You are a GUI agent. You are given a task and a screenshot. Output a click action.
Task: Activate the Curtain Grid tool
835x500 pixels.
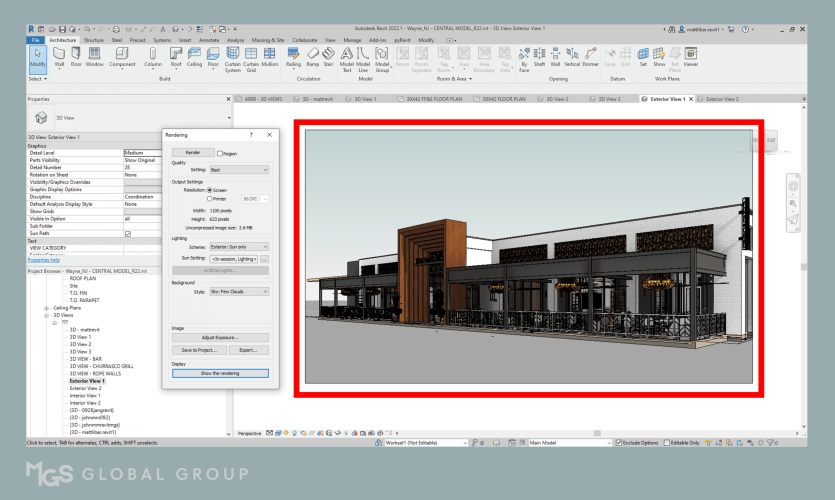coord(251,57)
